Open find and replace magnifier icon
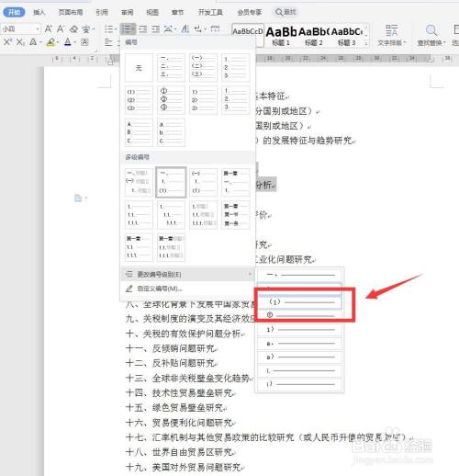The height and width of the screenshot is (476, 459). click(431, 30)
